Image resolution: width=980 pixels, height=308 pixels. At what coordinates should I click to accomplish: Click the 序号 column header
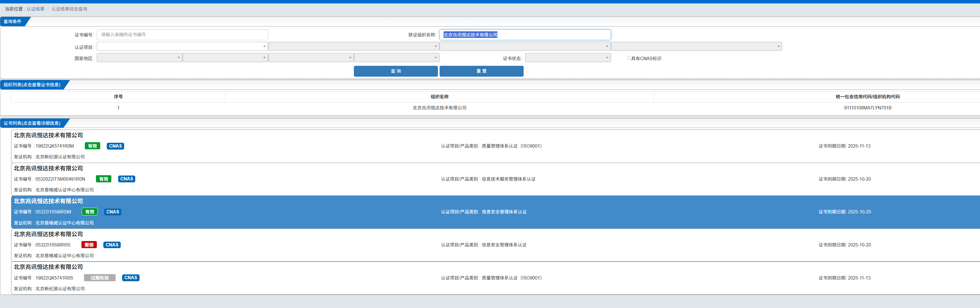coord(118,97)
